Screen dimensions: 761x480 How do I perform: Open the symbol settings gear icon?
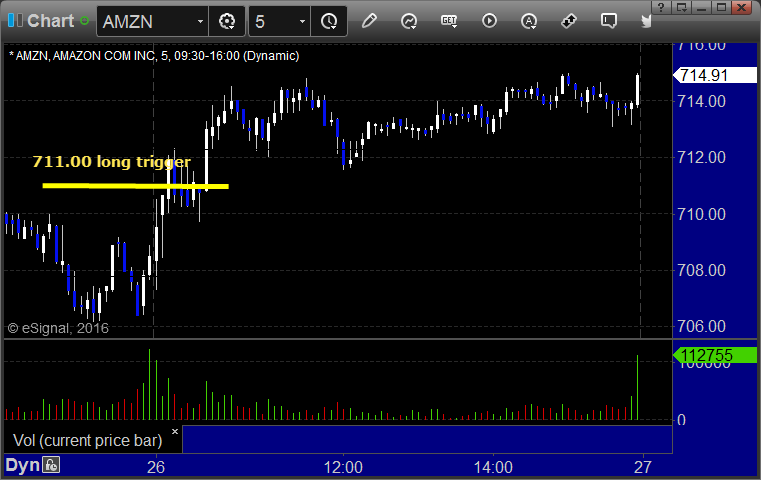[227, 21]
